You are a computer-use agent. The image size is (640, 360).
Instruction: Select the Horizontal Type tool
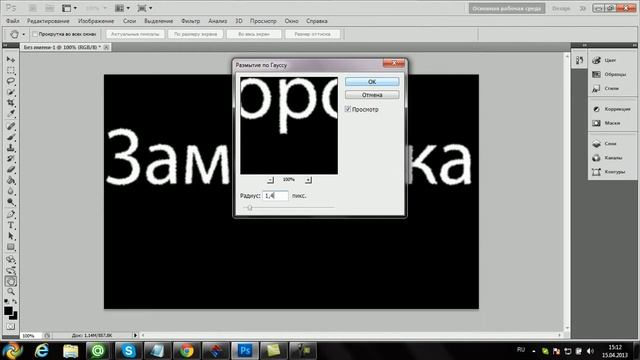[11, 225]
